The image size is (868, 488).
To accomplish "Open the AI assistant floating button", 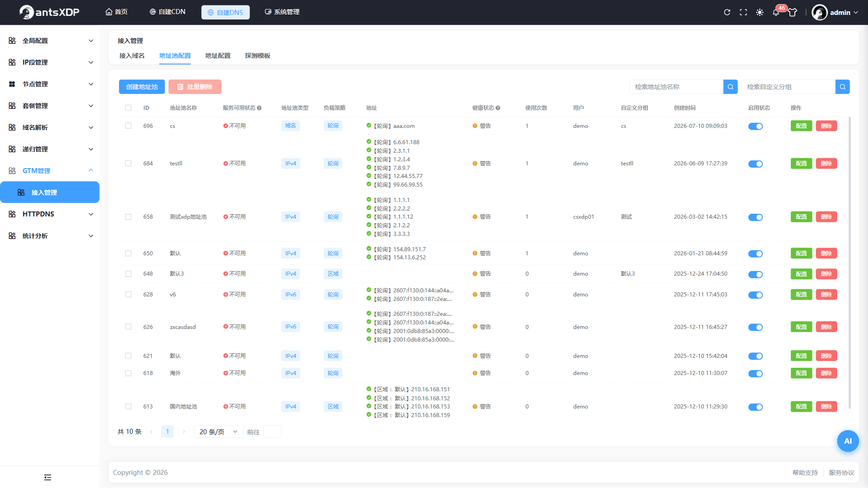I will click(x=848, y=441).
